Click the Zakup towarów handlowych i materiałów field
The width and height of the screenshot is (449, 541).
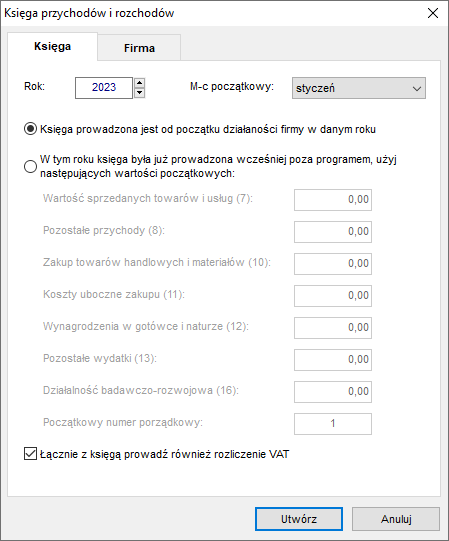click(x=333, y=264)
